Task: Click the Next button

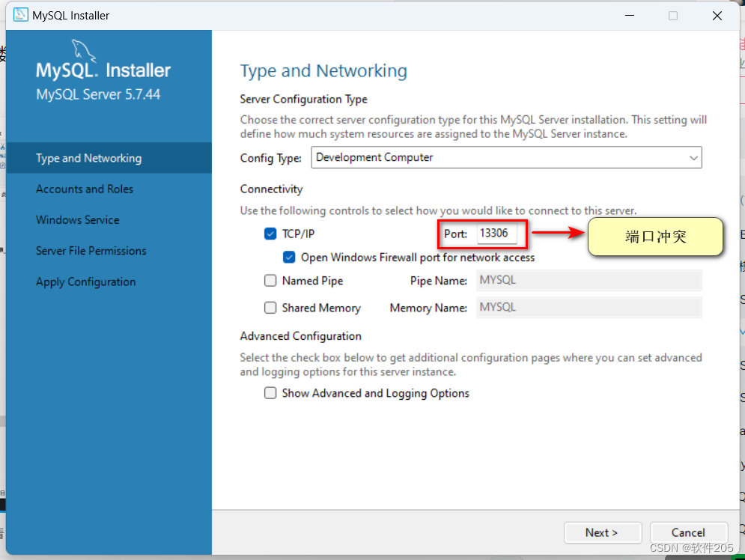Action: [603, 532]
